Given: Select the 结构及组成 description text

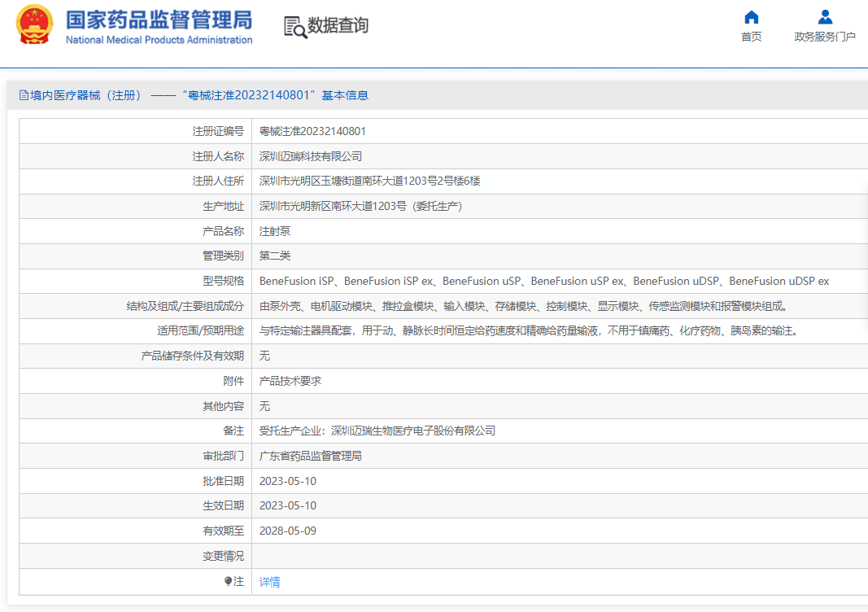Looking at the screenshot, I should pos(524,306).
